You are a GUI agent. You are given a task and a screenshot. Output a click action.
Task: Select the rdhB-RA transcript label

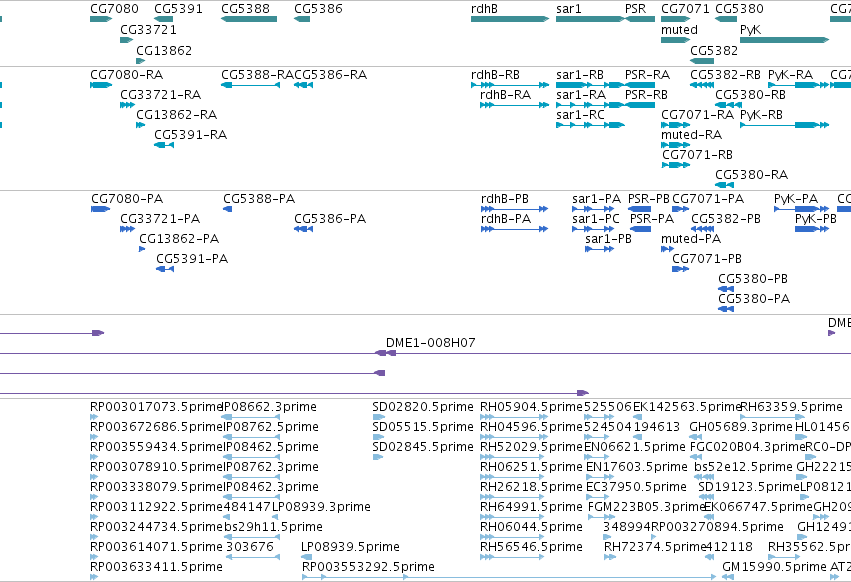coord(505,94)
